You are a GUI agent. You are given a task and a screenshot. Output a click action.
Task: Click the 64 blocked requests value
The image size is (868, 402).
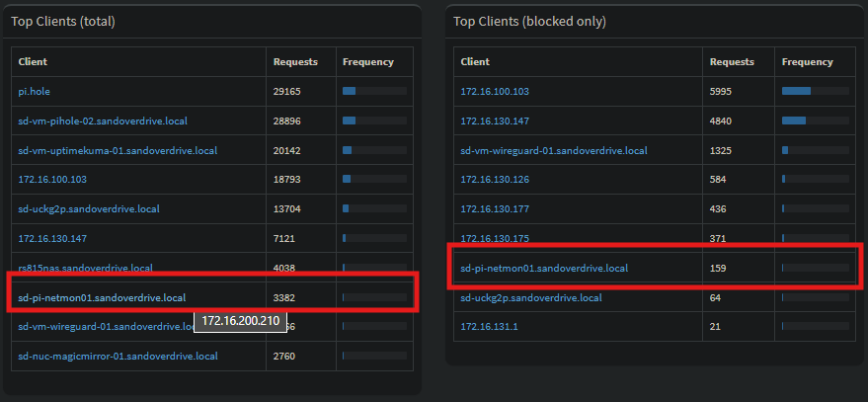pyautogui.click(x=715, y=297)
